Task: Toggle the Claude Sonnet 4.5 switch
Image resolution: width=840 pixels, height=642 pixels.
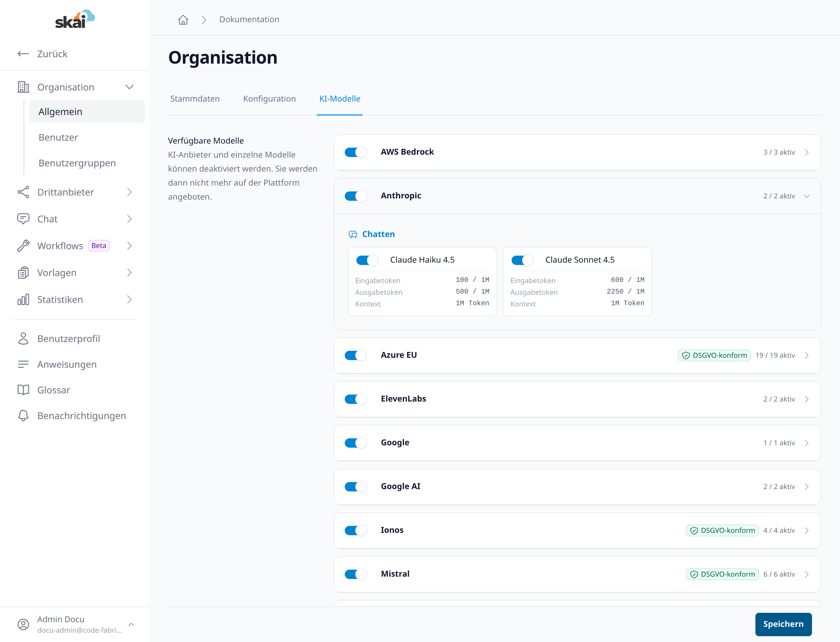Action: (522, 260)
